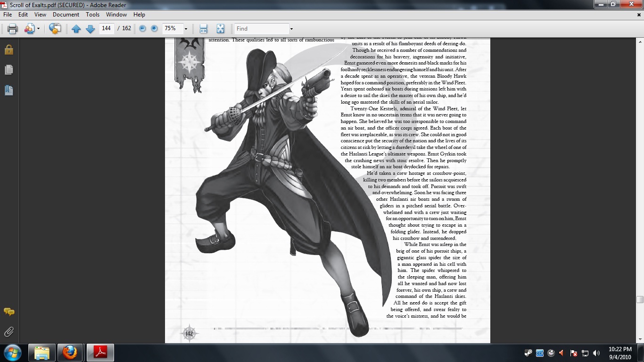The image size is (644, 362).
Task: Click the text 'Twenty-One Kestrels' in the document
Action: point(372,108)
